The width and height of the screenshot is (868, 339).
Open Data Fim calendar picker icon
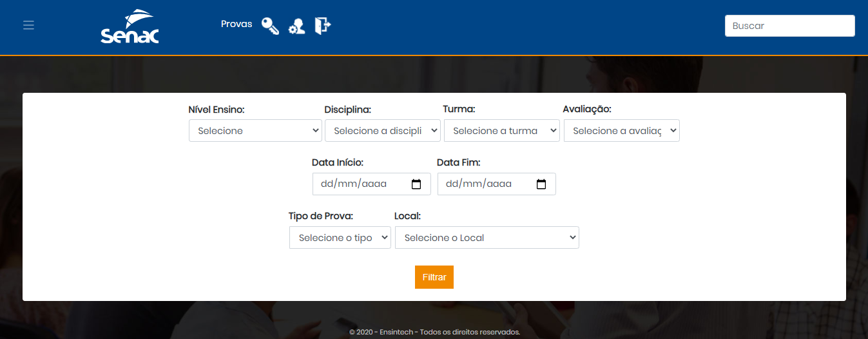(x=541, y=184)
